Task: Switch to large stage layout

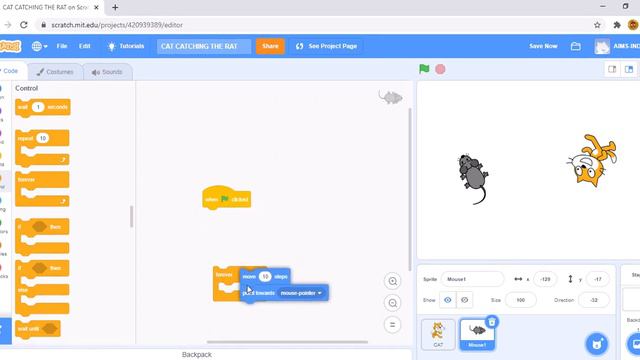Action: point(629,69)
